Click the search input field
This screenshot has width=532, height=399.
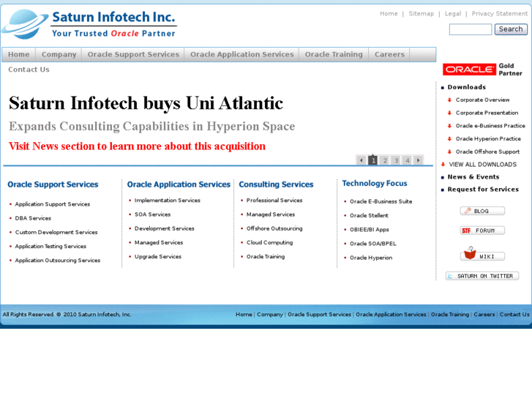[x=471, y=29]
